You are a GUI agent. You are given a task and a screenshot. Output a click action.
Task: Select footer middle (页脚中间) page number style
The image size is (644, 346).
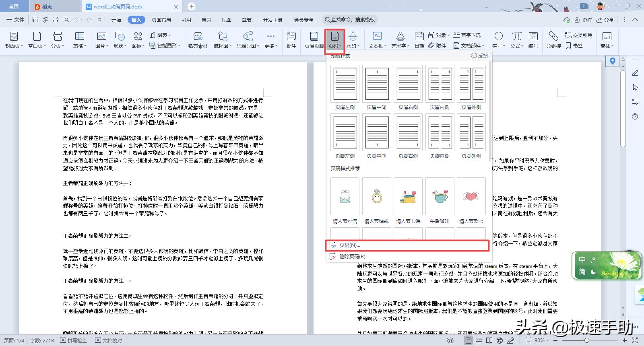click(376, 136)
